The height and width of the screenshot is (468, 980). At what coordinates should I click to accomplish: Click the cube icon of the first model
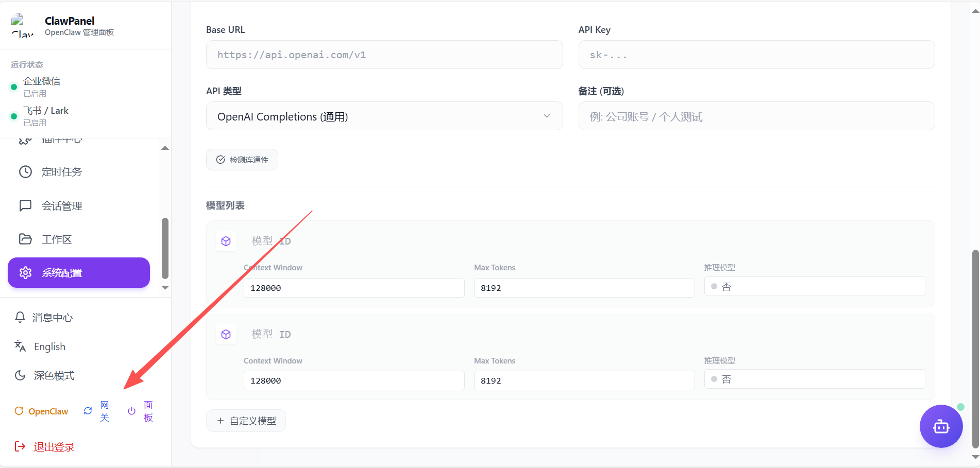click(x=226, y=241)
